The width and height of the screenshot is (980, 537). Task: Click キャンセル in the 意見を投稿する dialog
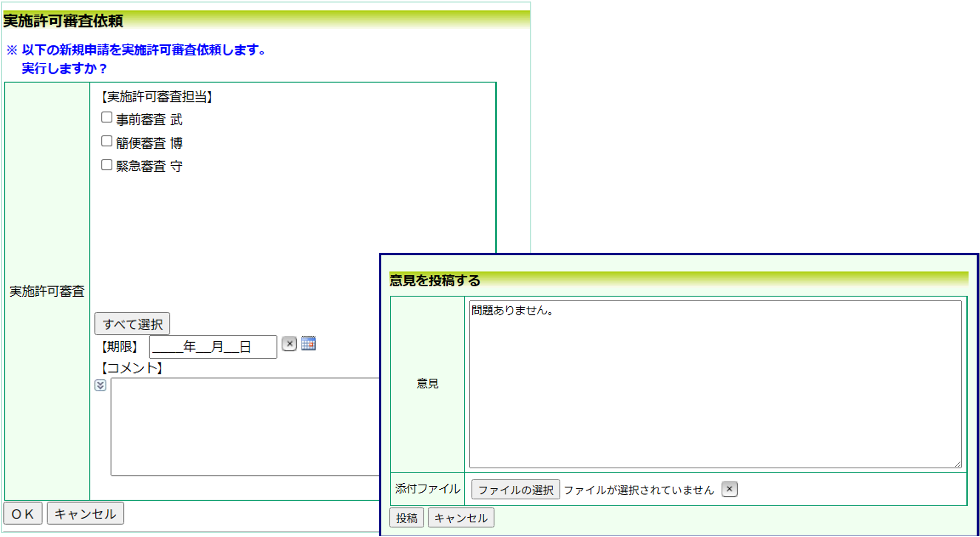(461, 518)
